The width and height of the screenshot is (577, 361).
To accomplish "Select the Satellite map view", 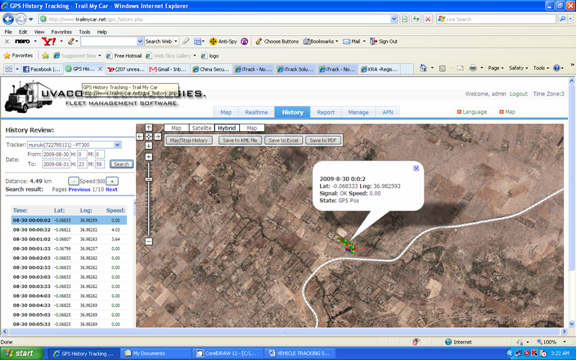I will (x=202, y=128).
